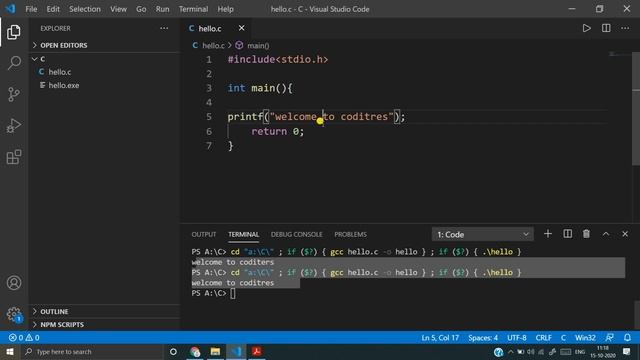The width and height of the screenshot is (640, 360).
Task: Change language mode via C status item
Action: tap(563, 338)
